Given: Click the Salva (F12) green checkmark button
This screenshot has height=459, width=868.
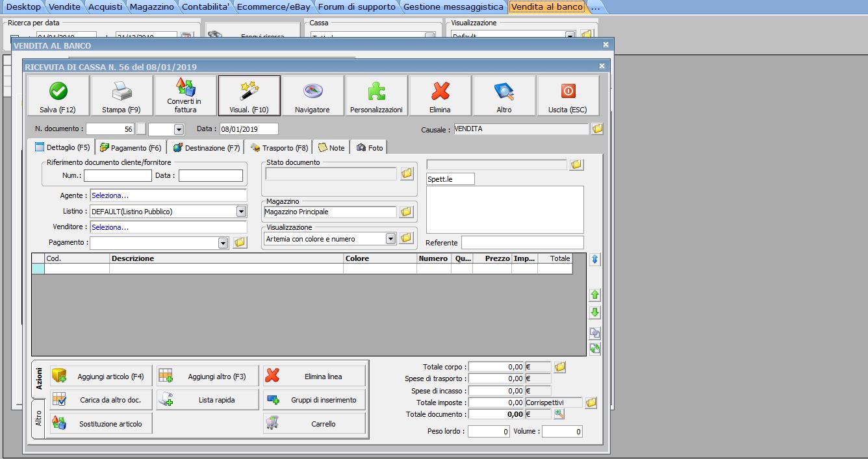Looking at the screenshot, I should (58, 95).
